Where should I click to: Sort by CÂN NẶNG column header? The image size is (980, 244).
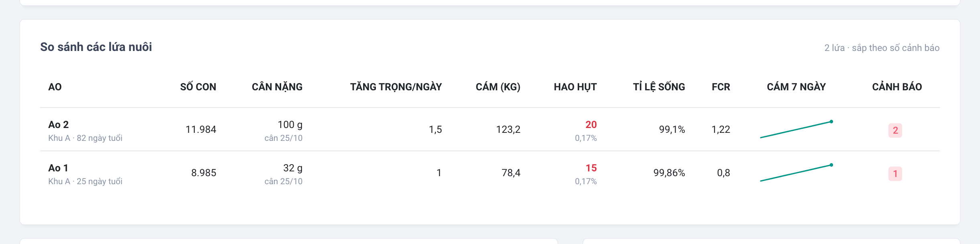coord(277,87)
